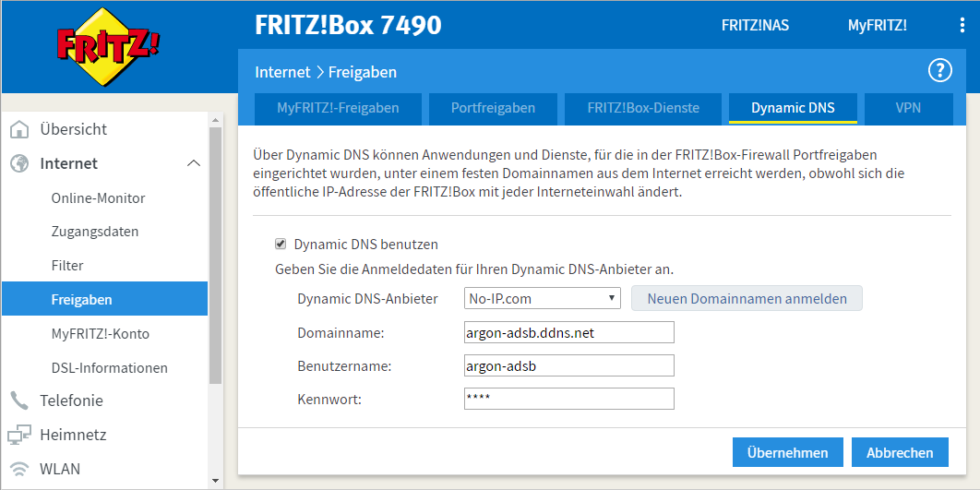The height and width of the screenshot is (490, 980).
Task: Focus the Domainname input field
Action: click(x=568, y=332)
